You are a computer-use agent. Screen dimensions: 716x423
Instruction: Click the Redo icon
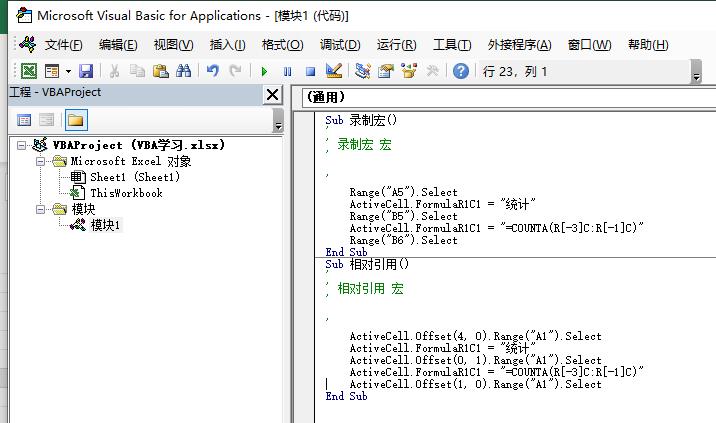(x=235, y=71)
